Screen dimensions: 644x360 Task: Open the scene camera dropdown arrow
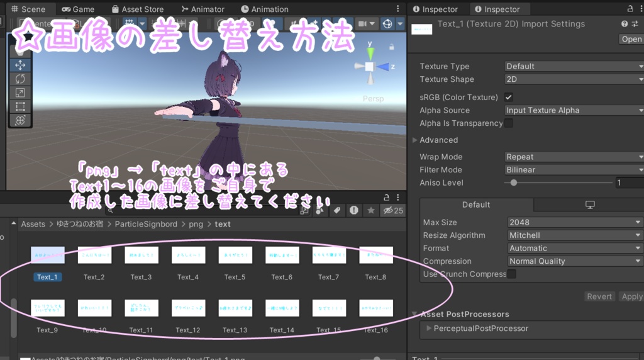(372, 24)
